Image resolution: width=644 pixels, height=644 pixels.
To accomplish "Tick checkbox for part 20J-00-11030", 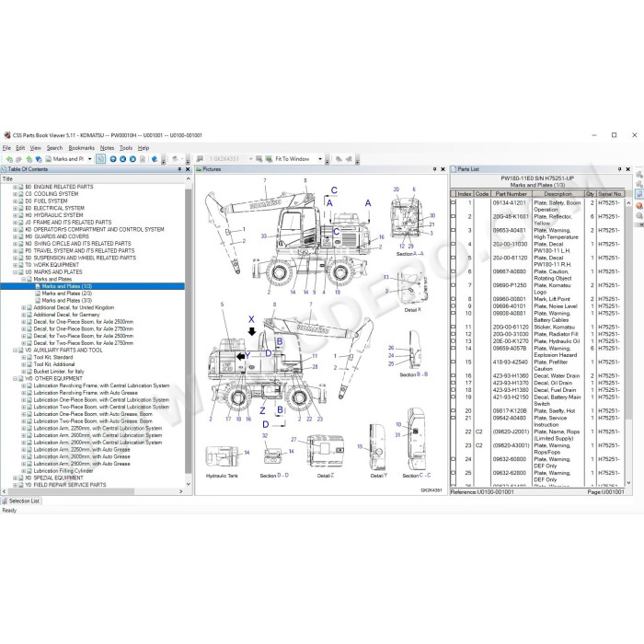I will click(x=453, y=244).
